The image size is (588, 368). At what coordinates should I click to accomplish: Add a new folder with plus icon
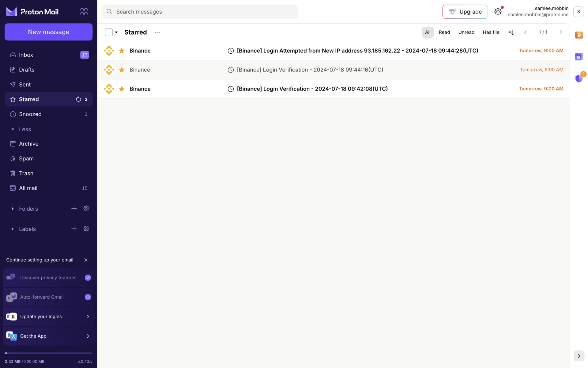pyautogui.click(x=74, y=209)
